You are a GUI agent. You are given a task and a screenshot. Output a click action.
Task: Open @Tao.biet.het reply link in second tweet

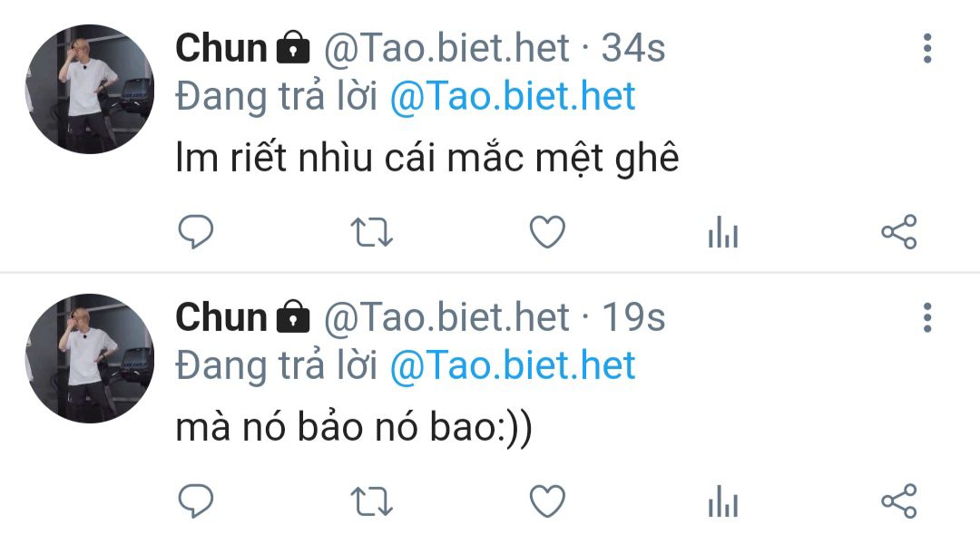tap(513, 365)
